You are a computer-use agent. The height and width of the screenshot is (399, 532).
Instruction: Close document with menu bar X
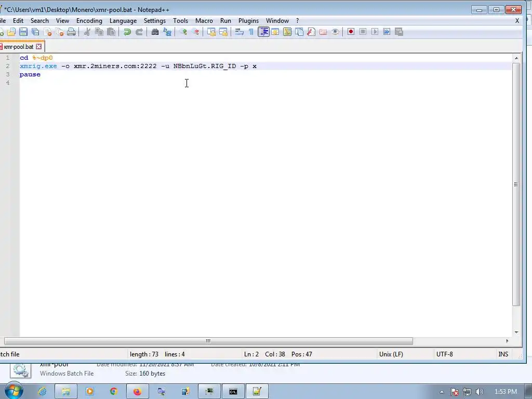pyautogui.click(x=517, y=21)
